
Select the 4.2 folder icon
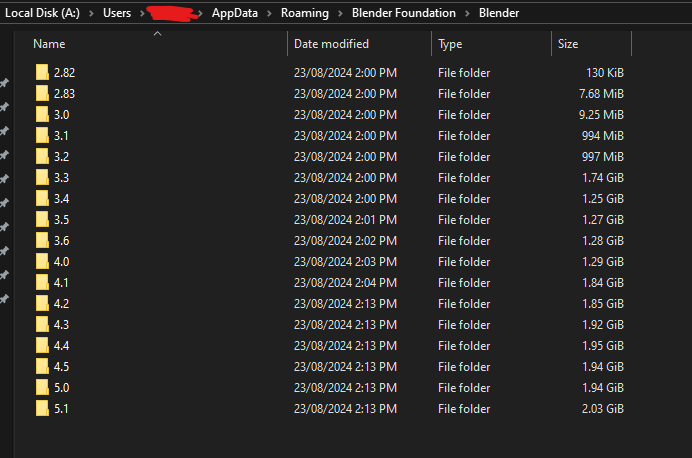click(42, 304)
